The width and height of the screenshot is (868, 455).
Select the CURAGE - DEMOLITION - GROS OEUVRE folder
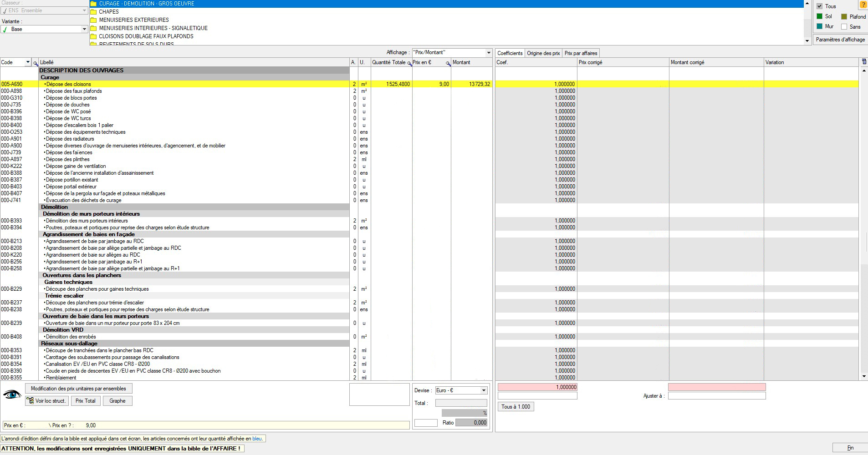[446, 4]
